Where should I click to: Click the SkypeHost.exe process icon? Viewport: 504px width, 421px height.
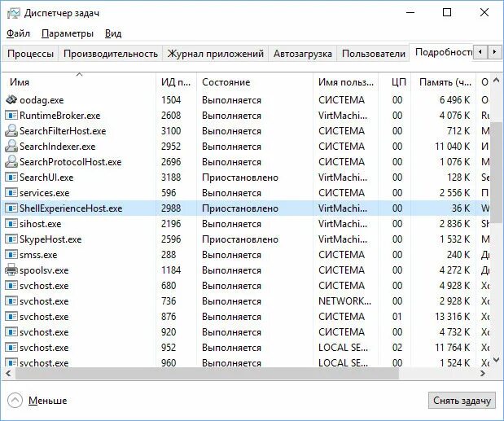pos(11,239)
